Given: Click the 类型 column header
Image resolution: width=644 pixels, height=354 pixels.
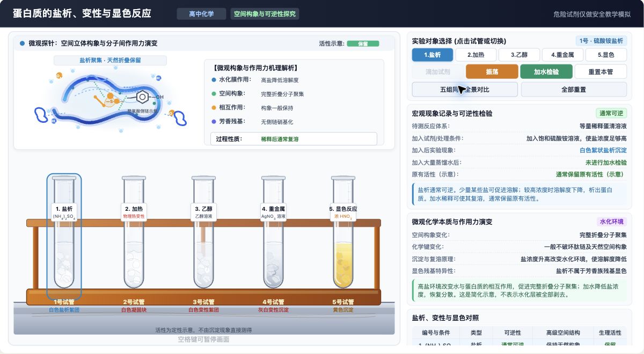Looking at the screenshot, I should point(477,333).
